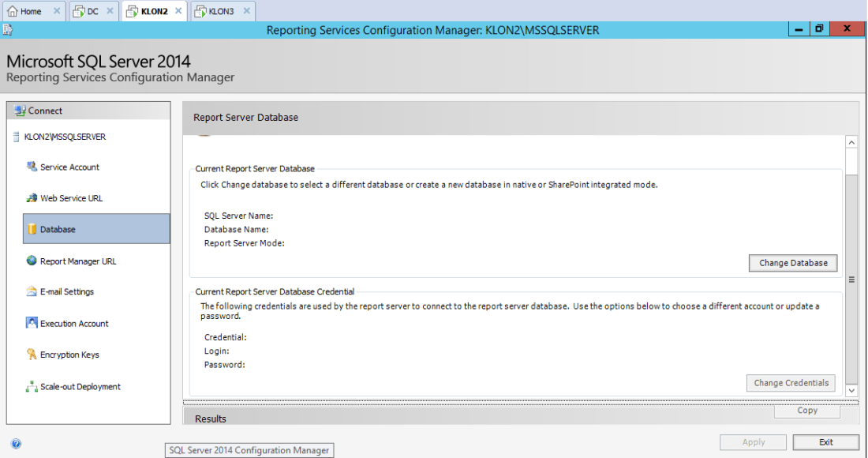Click the blue help question mark icon

(x=16, y=444)
